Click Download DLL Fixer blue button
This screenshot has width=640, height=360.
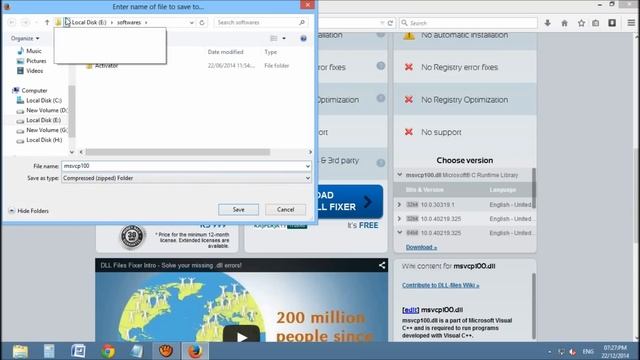[x=350, y=201]
